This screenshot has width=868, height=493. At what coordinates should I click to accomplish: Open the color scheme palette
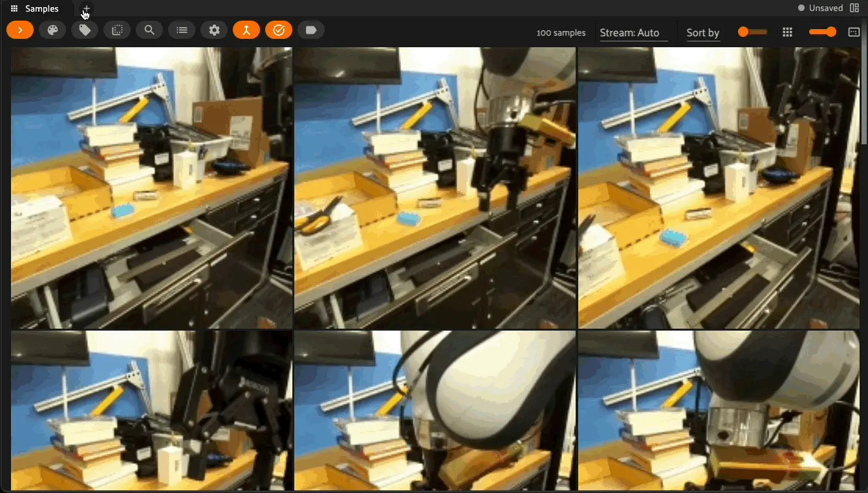(x=52, y=30)
